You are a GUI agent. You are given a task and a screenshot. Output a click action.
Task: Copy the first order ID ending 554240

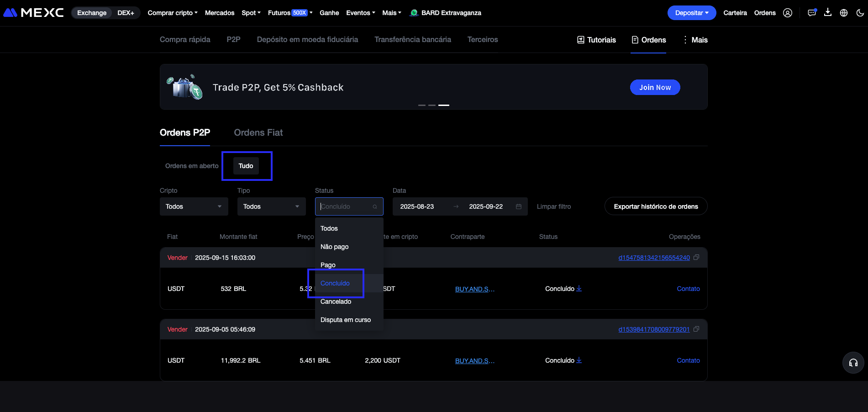coord(696,258)
